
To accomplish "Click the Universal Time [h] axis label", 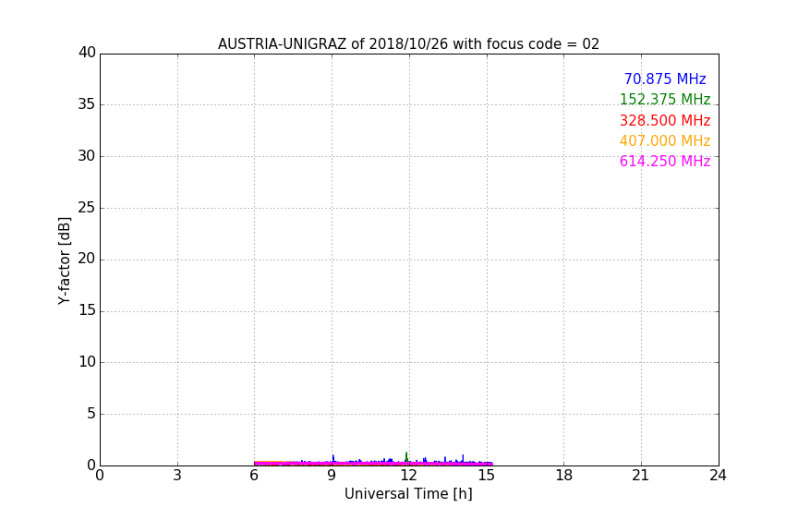I will (408, 494).
